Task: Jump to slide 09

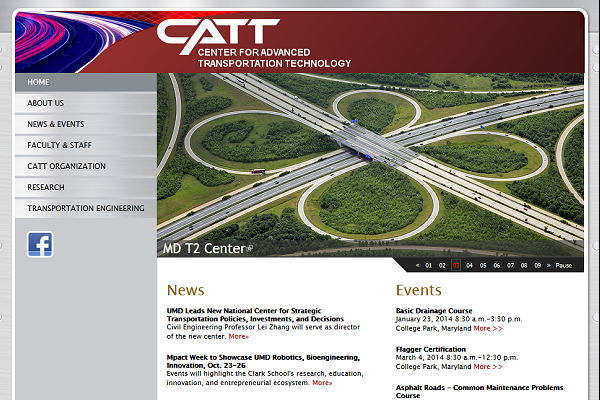Action: click(x=538, y=265)
